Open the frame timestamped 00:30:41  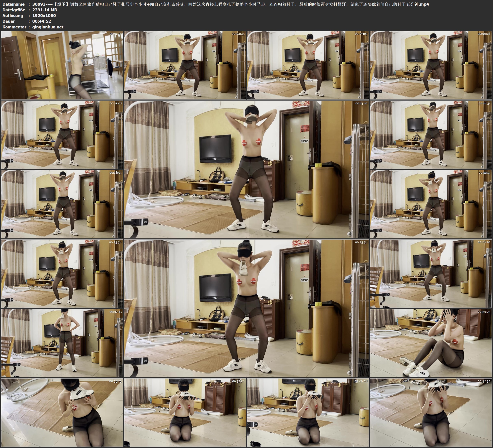(x=62, y=343)
